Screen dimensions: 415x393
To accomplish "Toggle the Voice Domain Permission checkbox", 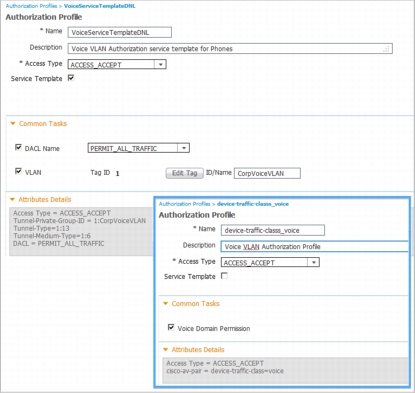I will [171, 327].
